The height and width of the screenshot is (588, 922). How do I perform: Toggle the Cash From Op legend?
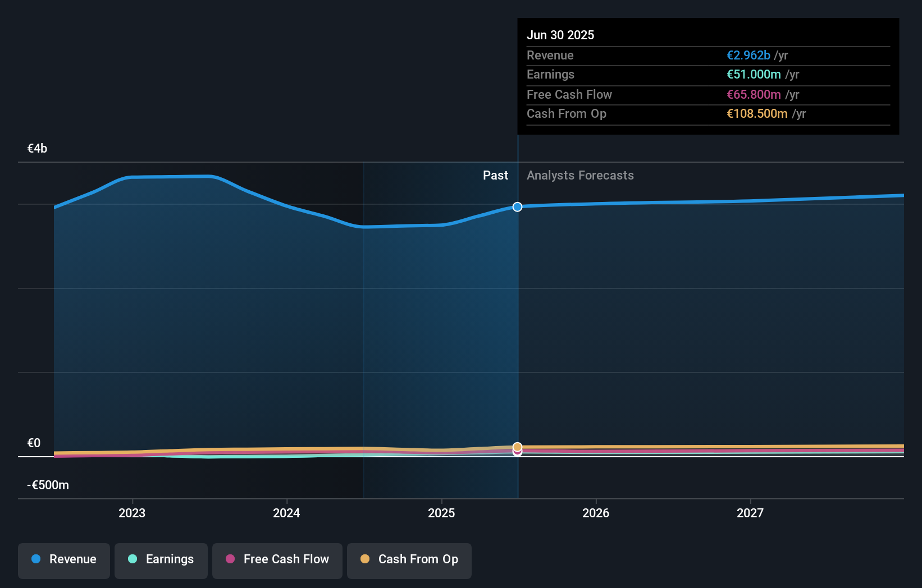click(409, 560)
